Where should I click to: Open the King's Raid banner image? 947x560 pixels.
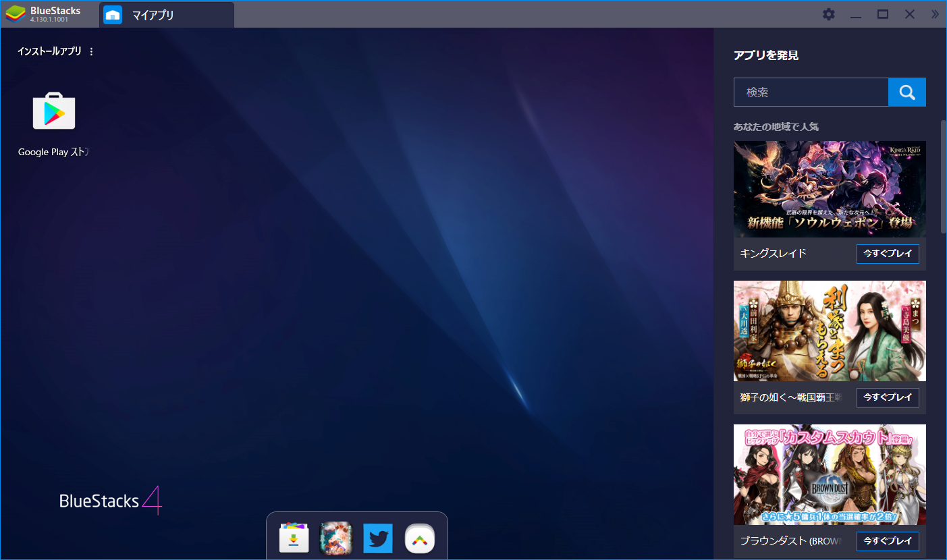[830, 189]
